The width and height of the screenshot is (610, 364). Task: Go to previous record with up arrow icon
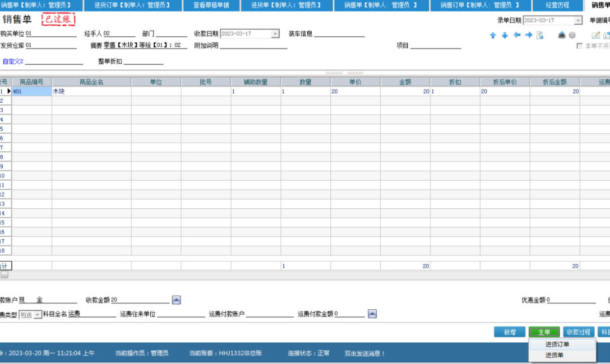pos(493,36)
